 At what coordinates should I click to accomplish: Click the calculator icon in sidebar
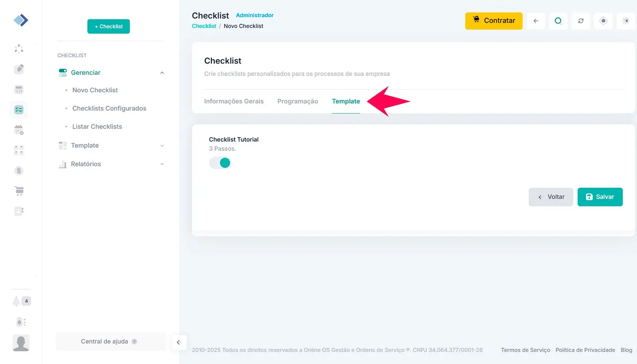coord(19,90)
